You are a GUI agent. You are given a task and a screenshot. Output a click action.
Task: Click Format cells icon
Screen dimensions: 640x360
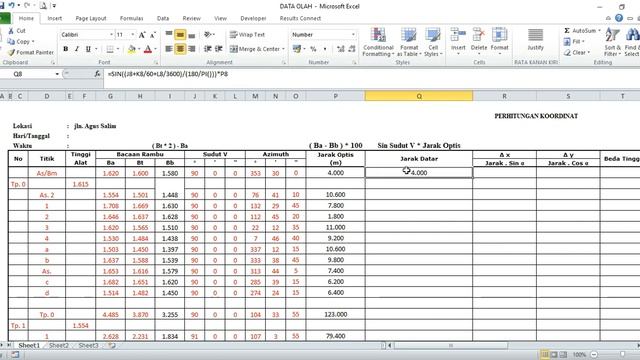(499, 35)
